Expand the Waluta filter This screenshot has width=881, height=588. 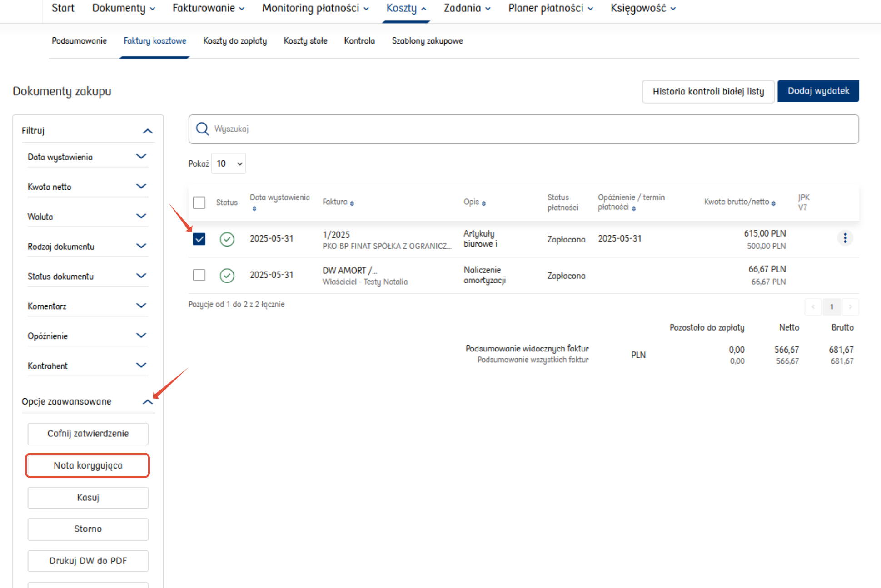[x=141, y=217]
